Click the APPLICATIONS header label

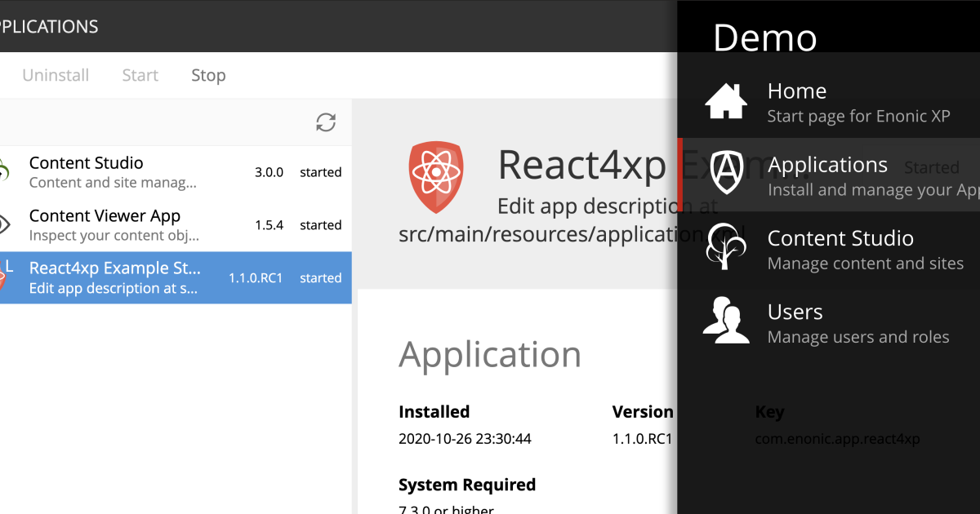49,26
